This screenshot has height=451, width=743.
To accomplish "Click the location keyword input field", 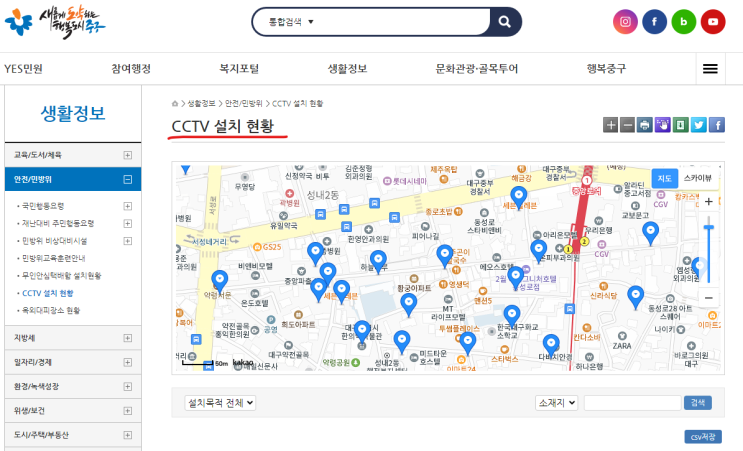I will click(x=633, y=403).
